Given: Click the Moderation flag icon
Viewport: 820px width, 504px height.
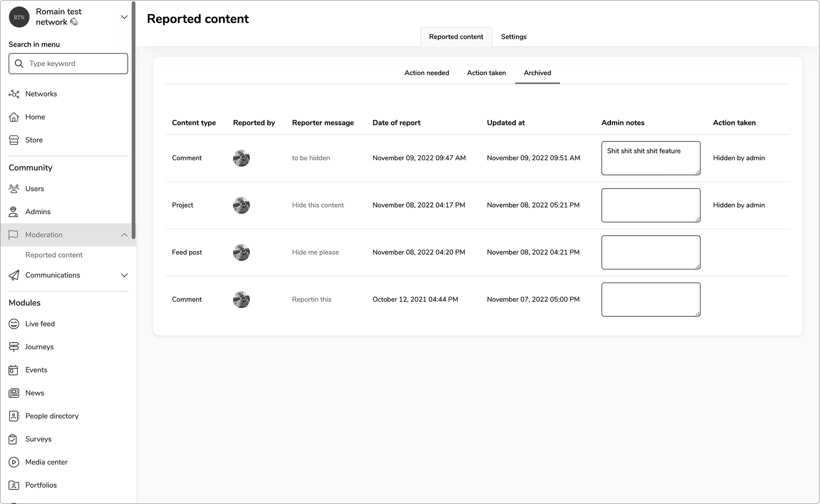Looking at the screenshot, I should pos(14,235).
